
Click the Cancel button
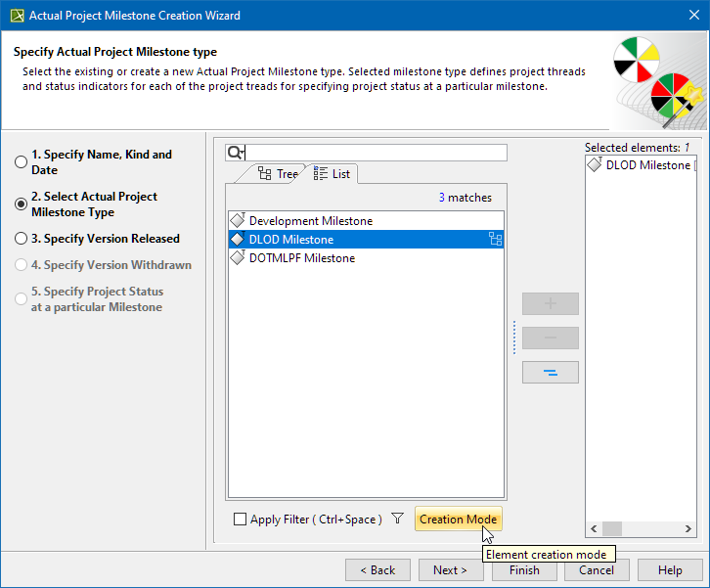597,569
